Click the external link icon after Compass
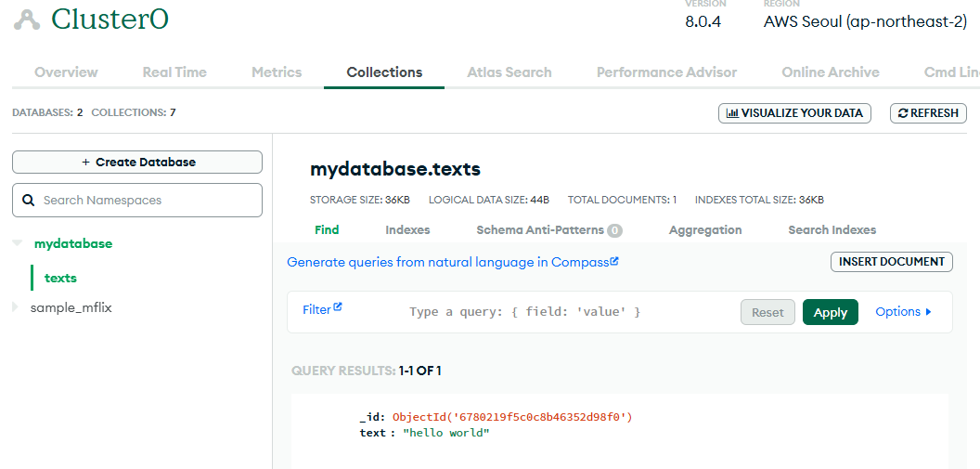The width and height of the screenshot is (980, 469). pos(614,262)
